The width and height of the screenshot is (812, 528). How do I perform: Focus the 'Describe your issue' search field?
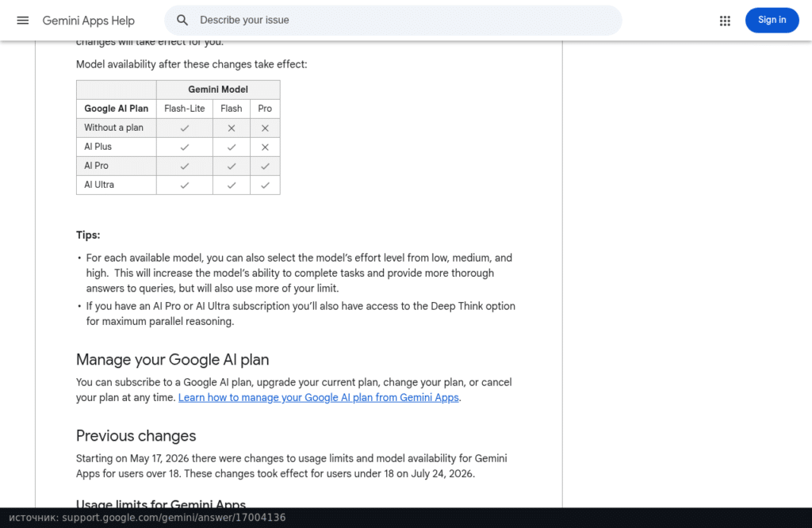tap(393, 20)
